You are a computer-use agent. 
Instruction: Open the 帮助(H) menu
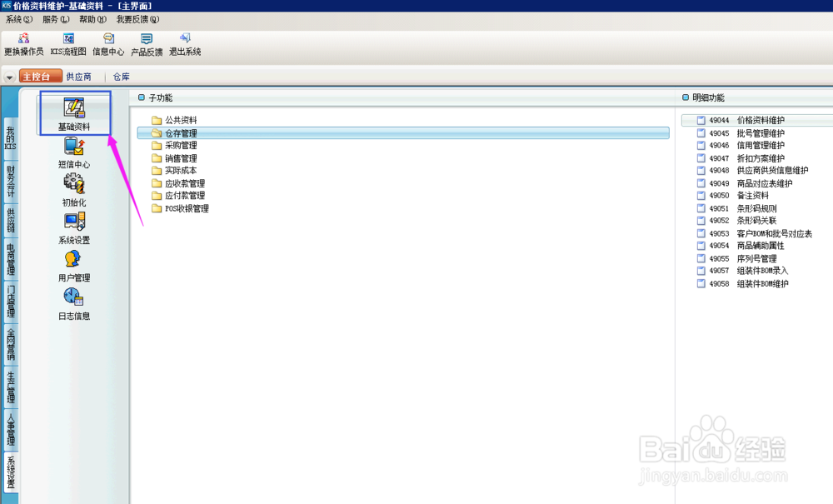tap(93, 19)
